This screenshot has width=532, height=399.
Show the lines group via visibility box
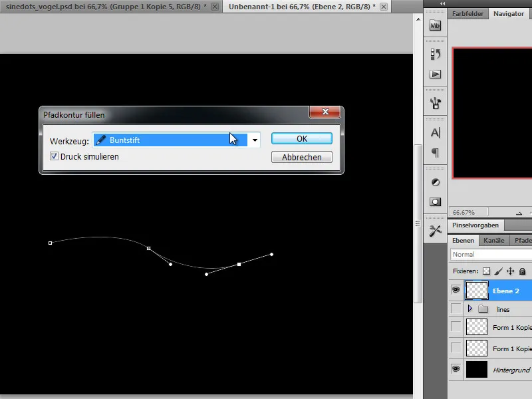[x=456, y=309]
